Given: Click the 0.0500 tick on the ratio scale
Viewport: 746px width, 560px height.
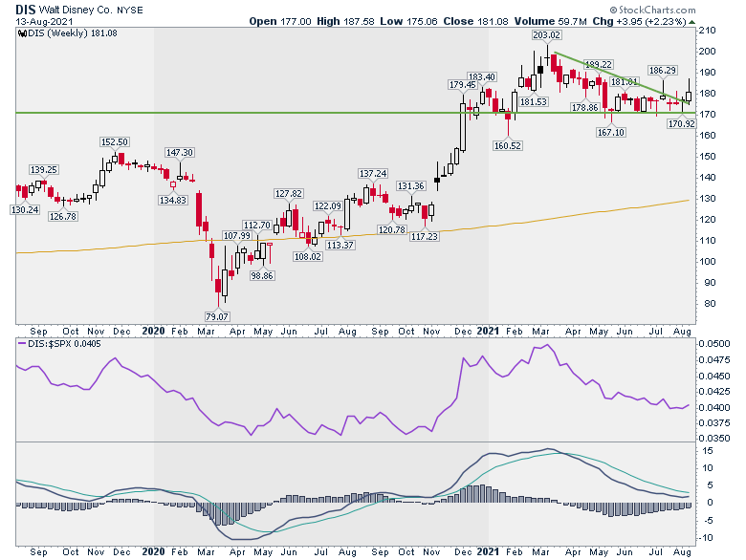Looking at the screenshot, I should tap(714, 344).
